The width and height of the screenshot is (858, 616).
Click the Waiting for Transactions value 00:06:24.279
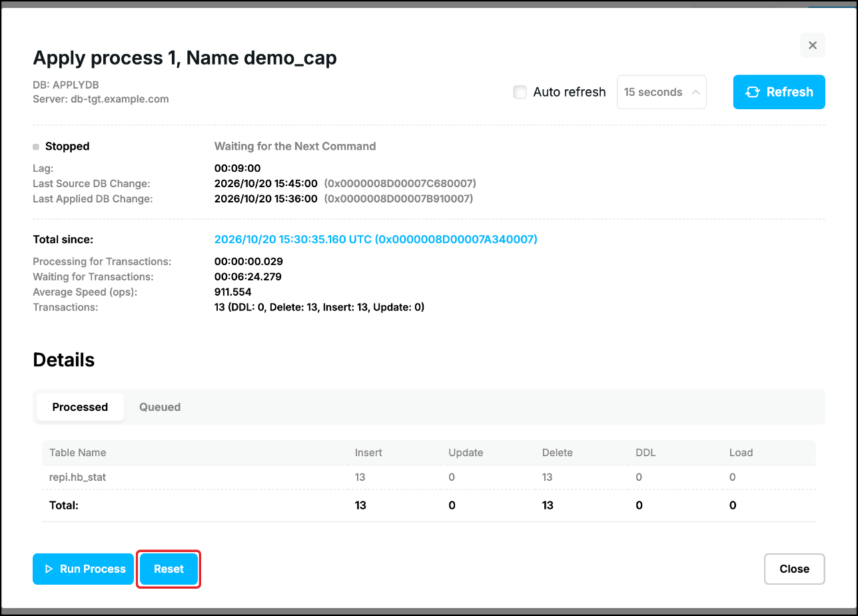pyautogui.click(x=248, y=276)
